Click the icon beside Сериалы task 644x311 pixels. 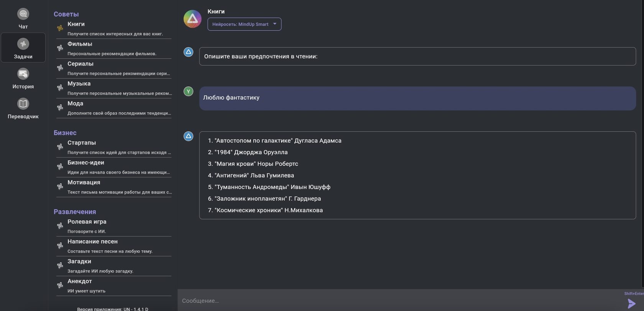(60, 68)
